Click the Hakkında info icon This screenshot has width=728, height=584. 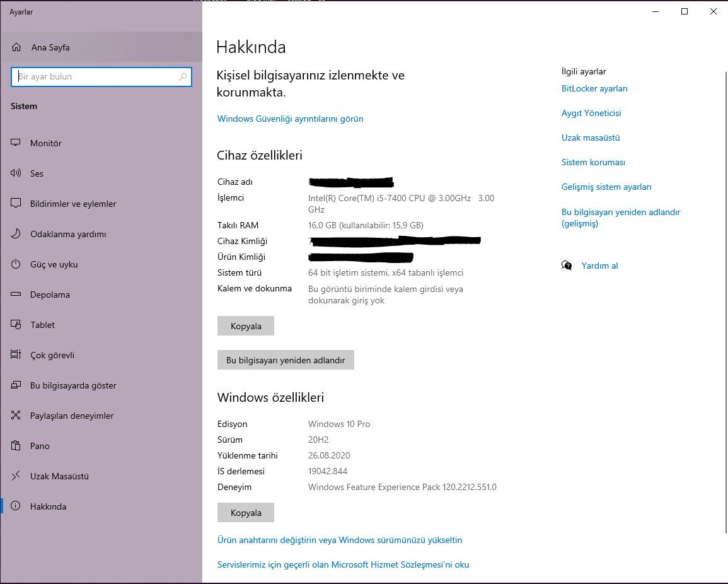[16, 506]
